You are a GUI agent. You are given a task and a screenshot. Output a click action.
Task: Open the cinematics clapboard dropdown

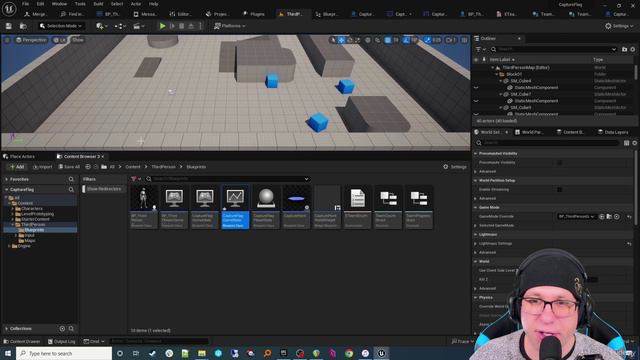click(x=139, y=26)
